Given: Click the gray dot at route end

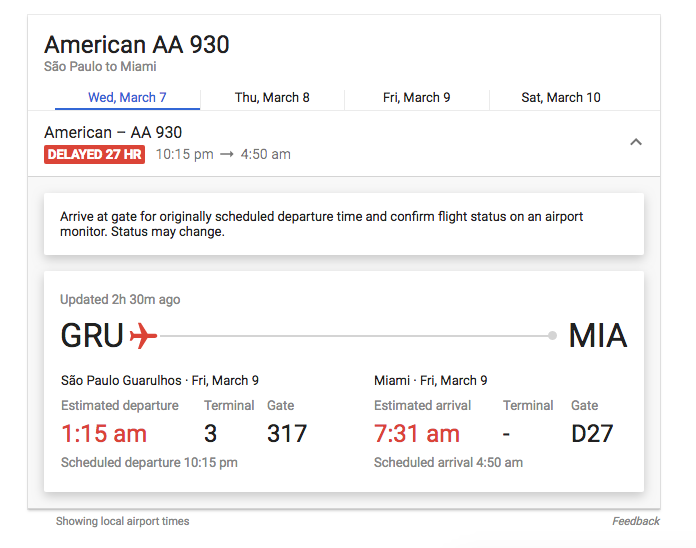Looking at the screenshot, I should [552, 336].
